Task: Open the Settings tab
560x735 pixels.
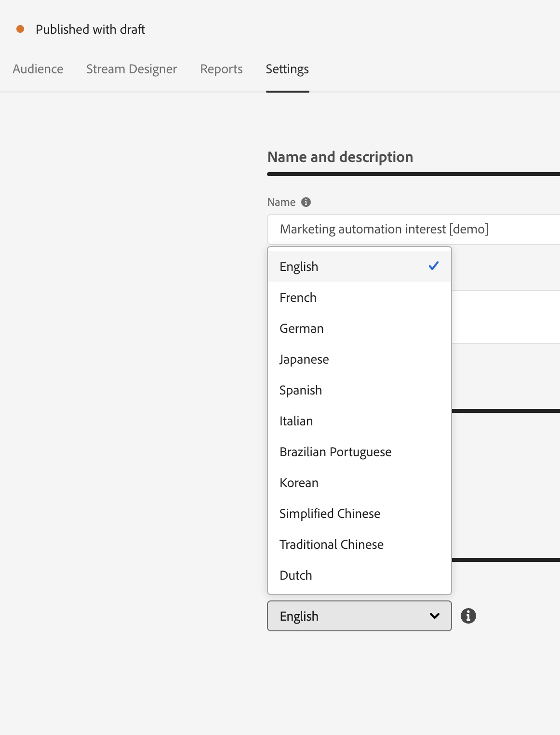Action: click(287, 69)
